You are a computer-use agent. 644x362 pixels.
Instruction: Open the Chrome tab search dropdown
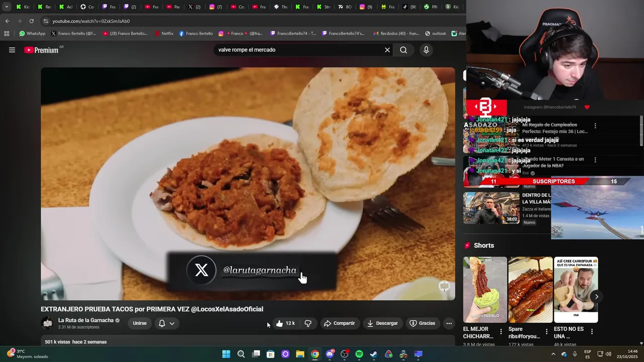pyautogui.click(x=7, y=7)
